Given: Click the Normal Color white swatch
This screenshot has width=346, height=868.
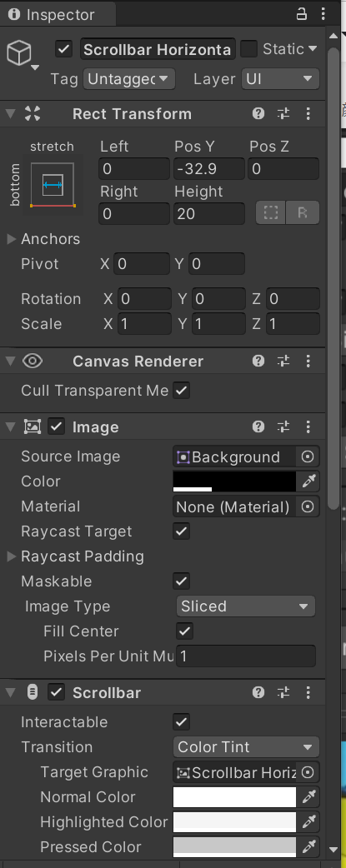Looking at the screenshot, I should click(x=234, y=797).
